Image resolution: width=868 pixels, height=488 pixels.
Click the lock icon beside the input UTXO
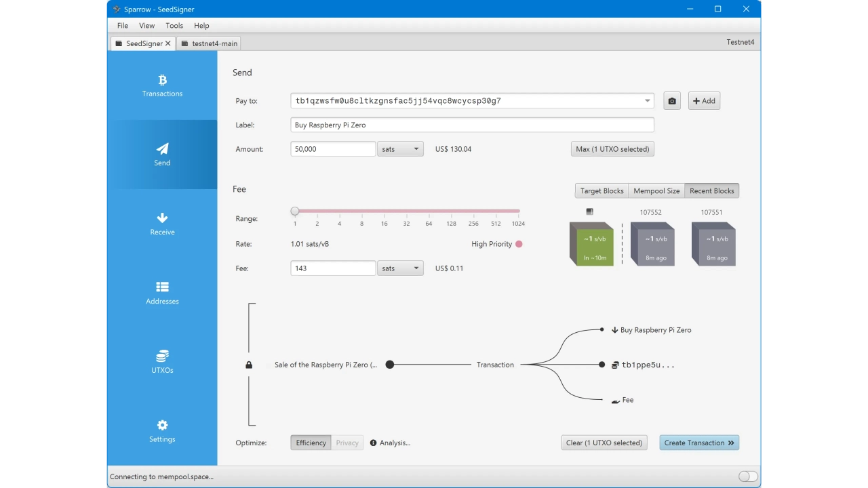coord(249,365)
